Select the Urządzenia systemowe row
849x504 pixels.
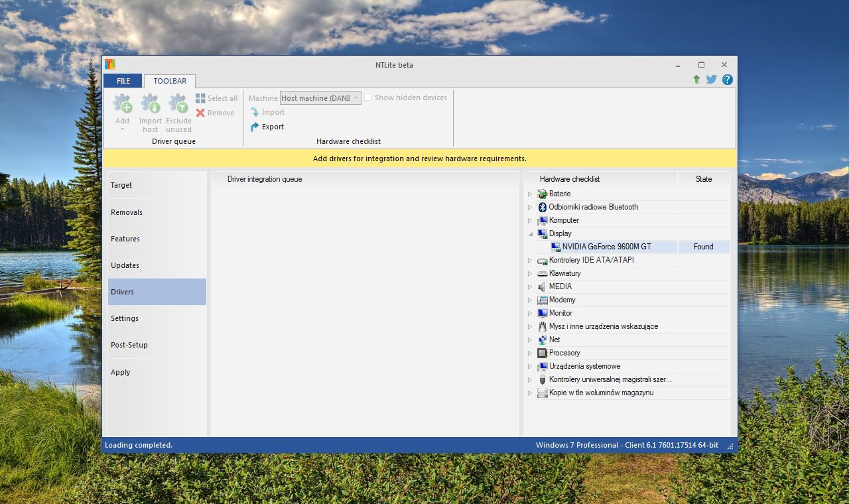[628, 366]
